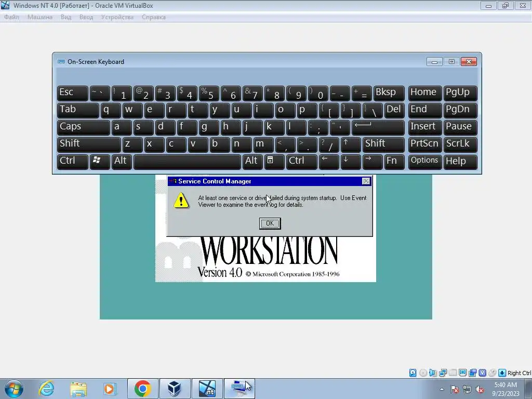Click the Show Desktop strip at taskbar end
This screenshot has width=532, height=399.
point(528,389)
